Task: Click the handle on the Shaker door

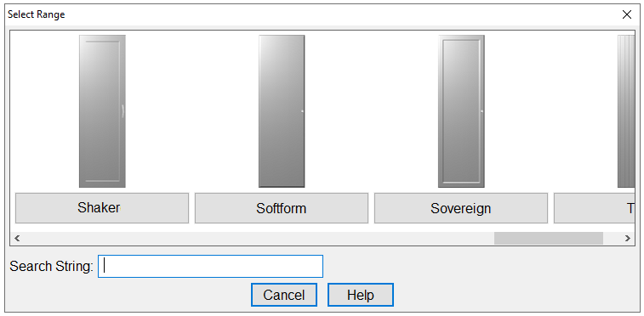Action: [123, 111]
